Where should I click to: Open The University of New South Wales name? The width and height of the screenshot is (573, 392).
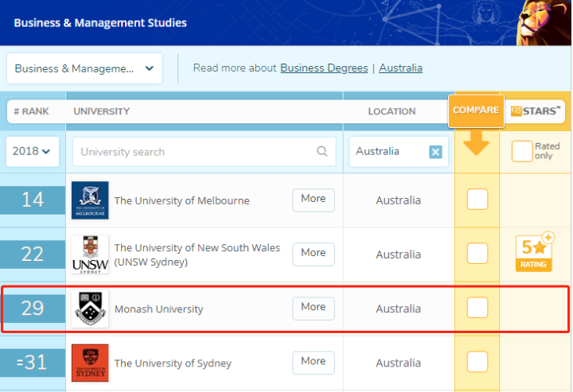click(197, 254)
